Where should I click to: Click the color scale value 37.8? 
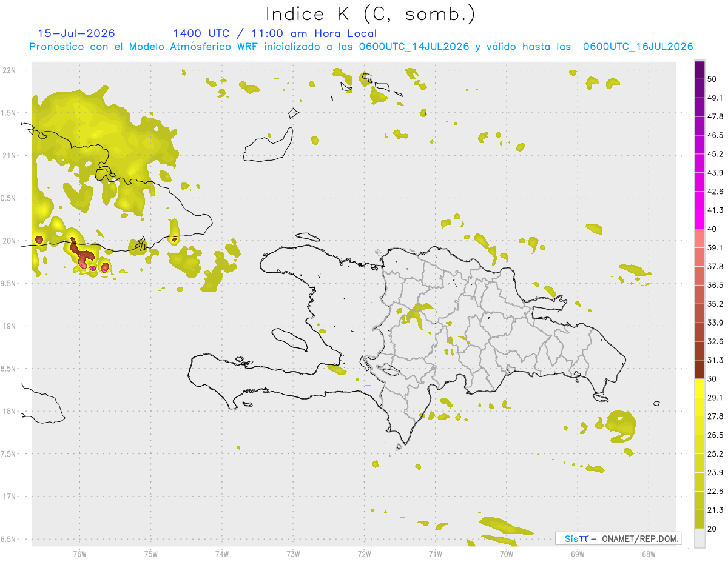(715, 266)
